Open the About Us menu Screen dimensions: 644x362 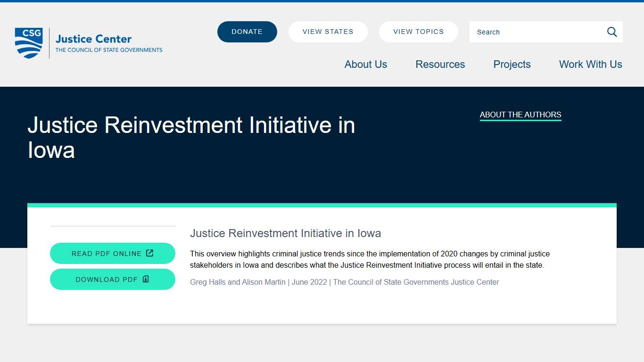[x=365, y=65]
